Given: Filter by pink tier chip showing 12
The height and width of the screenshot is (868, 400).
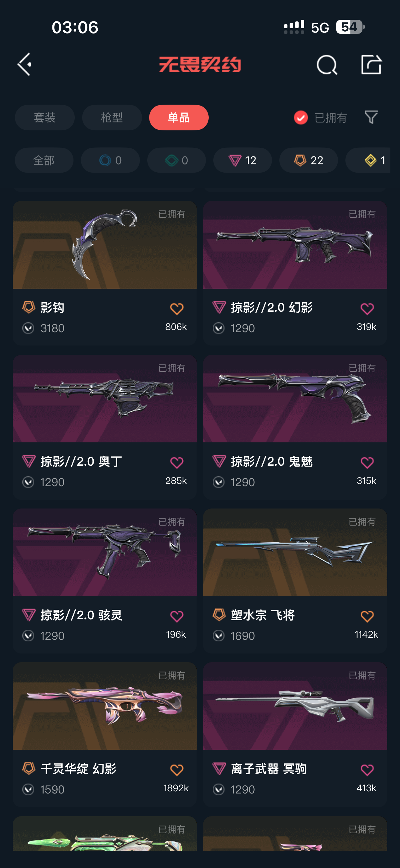Looking at the screenshot, I should tap(242, 160).
